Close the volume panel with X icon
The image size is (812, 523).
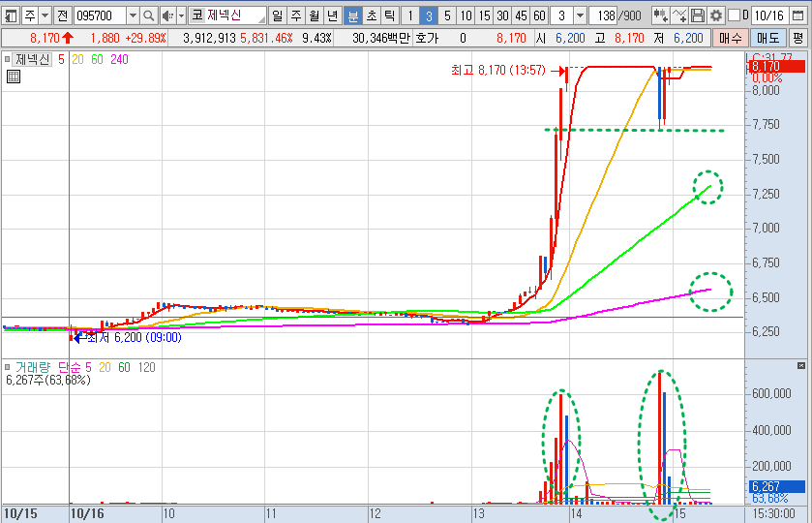pyautogui.click(x=801, y=366)
